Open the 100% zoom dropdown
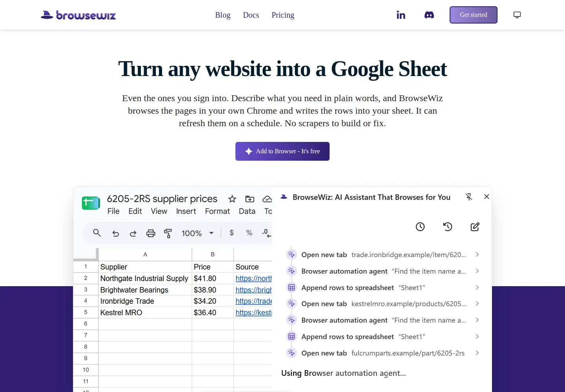 pyautogui.click(x=198, y=233)
